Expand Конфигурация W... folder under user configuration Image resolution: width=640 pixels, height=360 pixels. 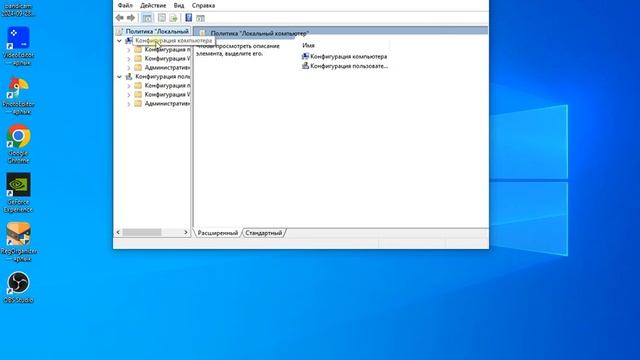click(x=129, y=95)
